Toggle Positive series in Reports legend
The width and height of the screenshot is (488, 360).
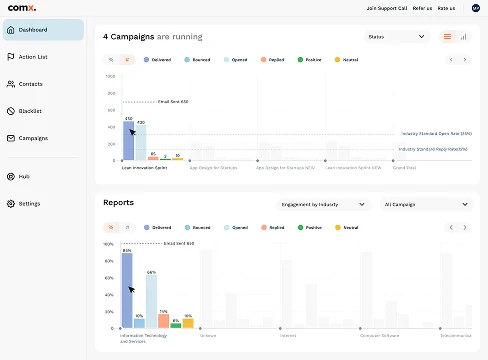point(310,227)
